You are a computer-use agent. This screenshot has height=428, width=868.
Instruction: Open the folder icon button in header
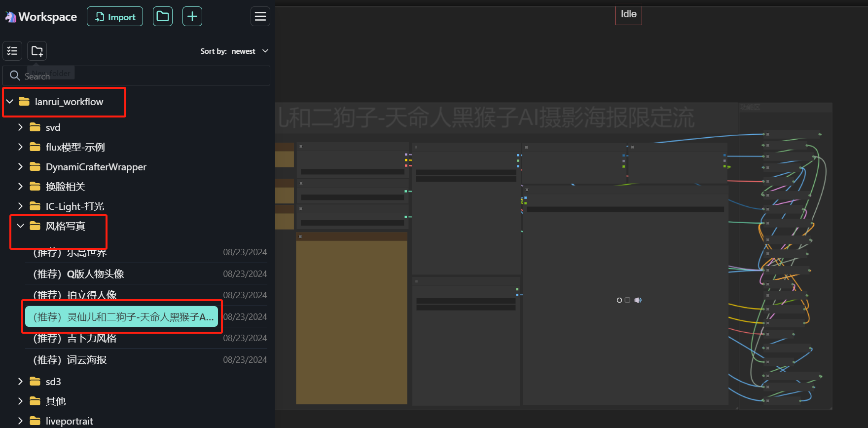point(163,17)
